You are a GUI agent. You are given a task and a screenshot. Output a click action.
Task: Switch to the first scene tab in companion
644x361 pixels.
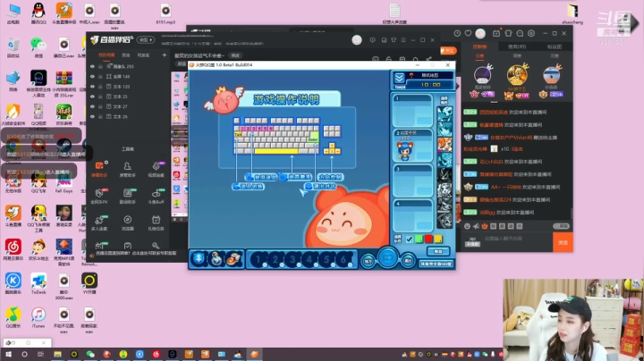point(106,55)
